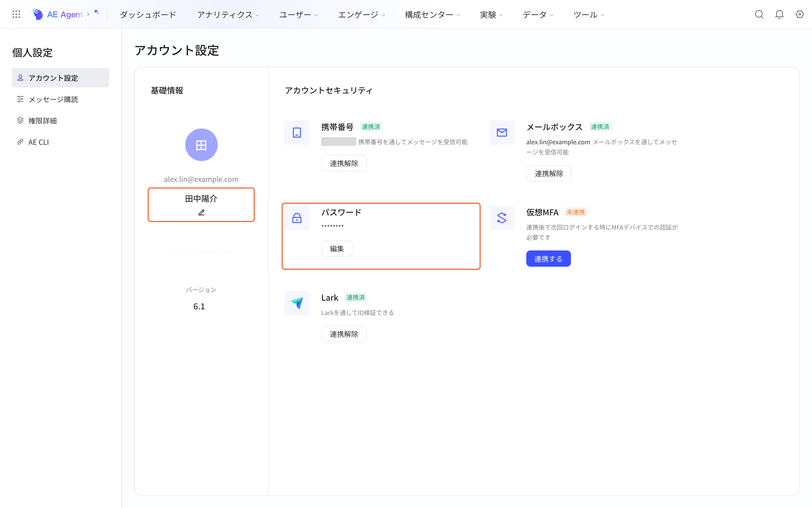The width and height of the screenshot is (812, 508).
Task: Click the edit pencil under 田中陽介
Action: pos(201,212)
